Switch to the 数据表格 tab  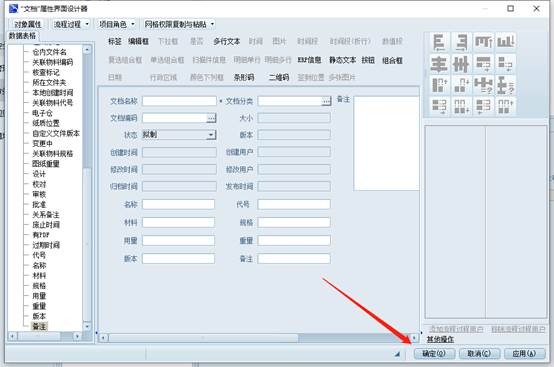click(22, 36)
